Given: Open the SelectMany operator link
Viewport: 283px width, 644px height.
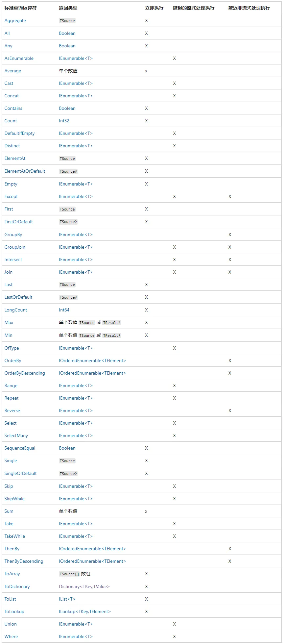Looking at the screenshot, I should 16,435.
